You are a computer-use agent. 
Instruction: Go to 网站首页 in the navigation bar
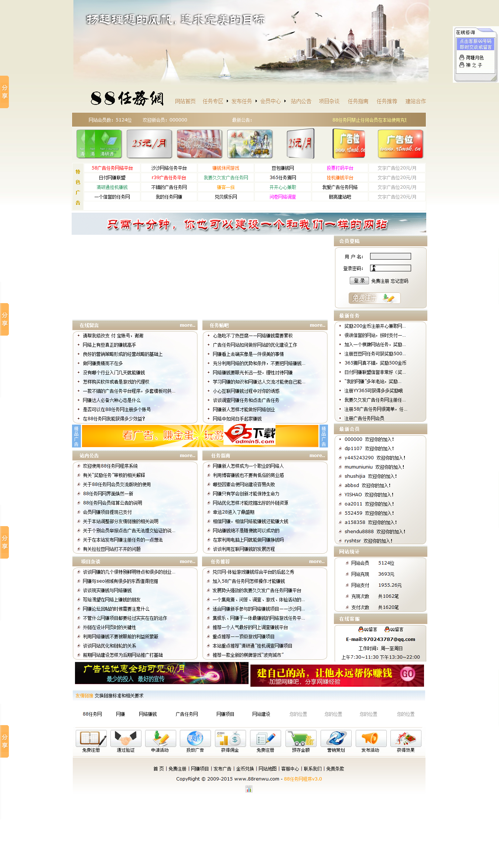[x=185, y=101]
